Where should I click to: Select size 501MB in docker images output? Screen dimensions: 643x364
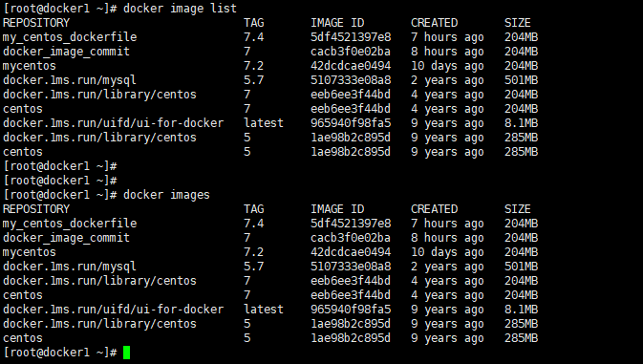coord(521,267)
